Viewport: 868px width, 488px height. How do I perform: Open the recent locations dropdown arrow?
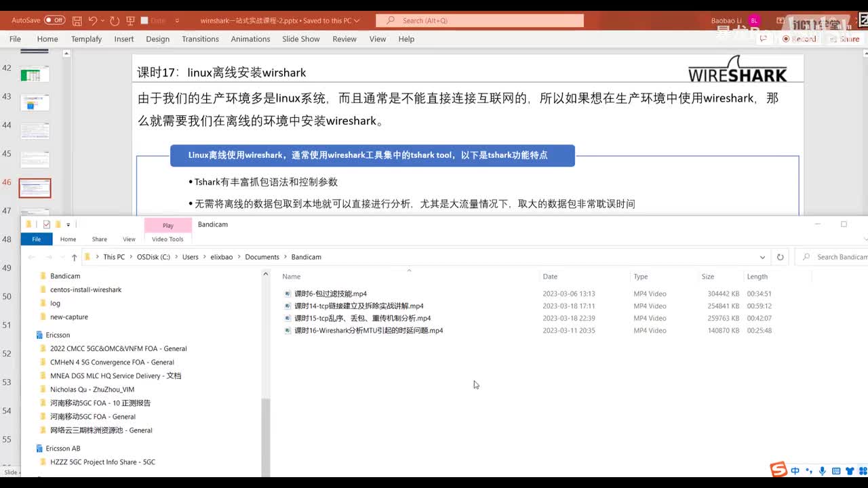point(61,258)
